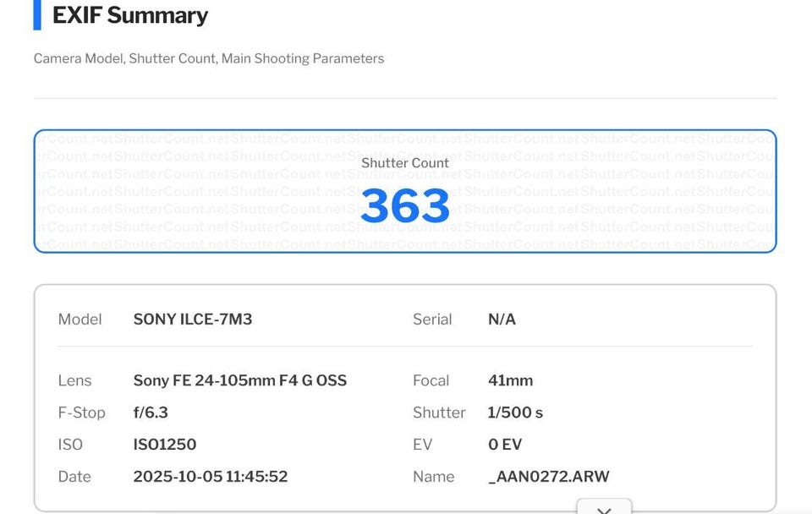The width and height of the screenshot is (812, 514).
Task: Select the date 2025-10-05 11:45:52
Action: coord(211,477)
